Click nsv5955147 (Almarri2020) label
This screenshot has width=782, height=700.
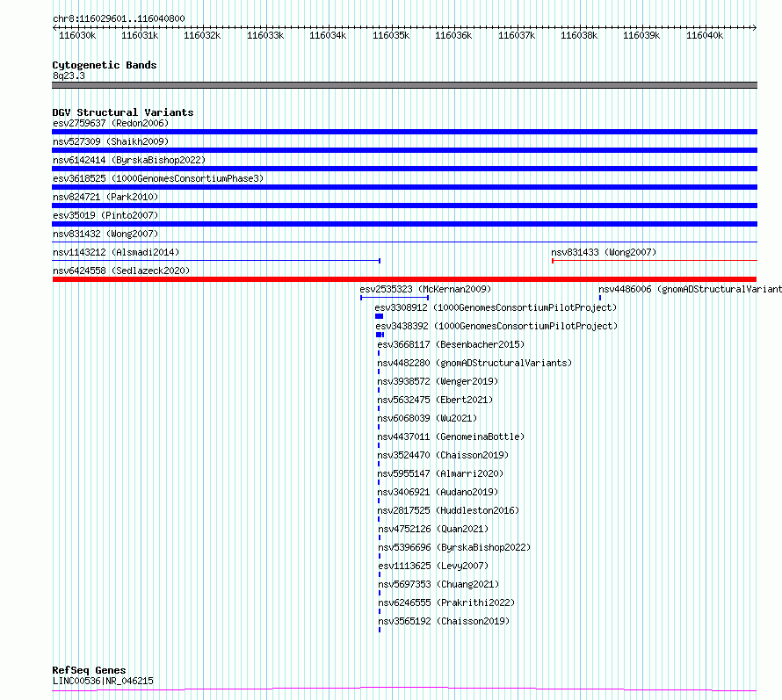coord(440,473)
